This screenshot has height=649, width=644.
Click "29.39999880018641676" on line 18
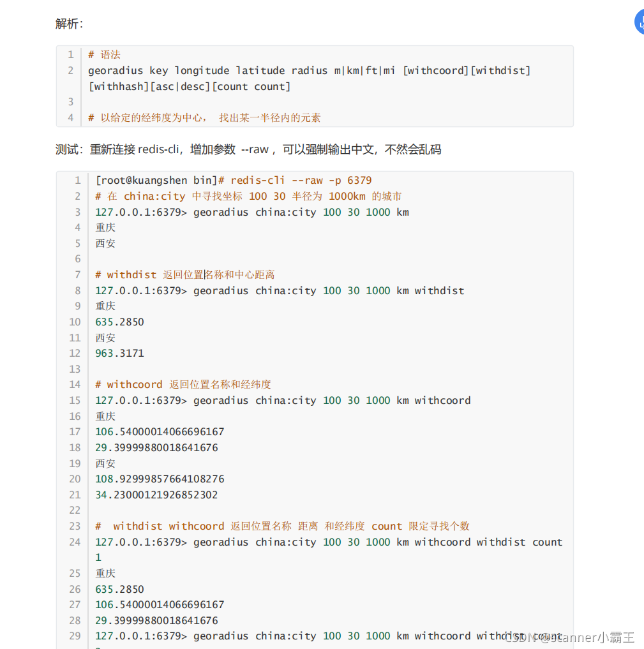coord(156,447)
